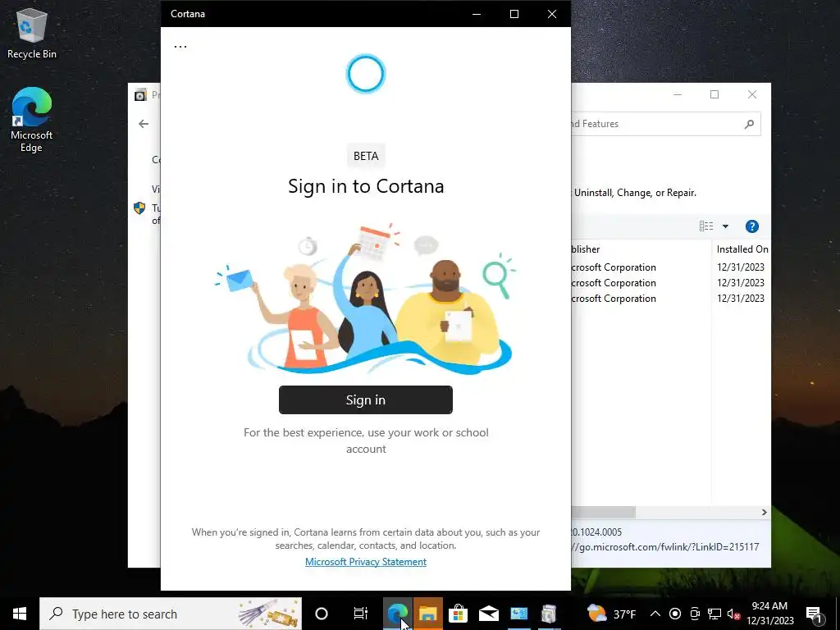Click the Programs and Features window title icon

point(140,95)
